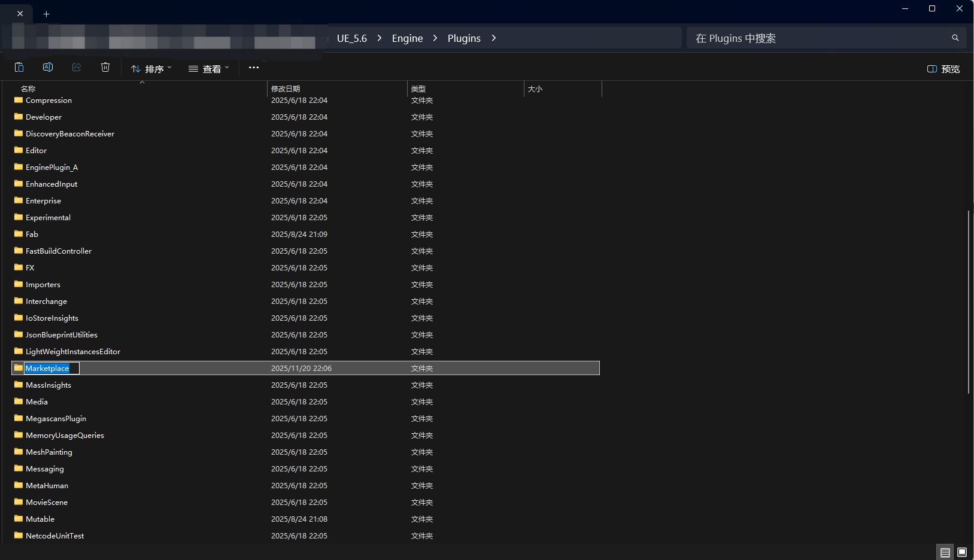Click the 类型 column header
This screenshot has width=974, height=560.
(418, 89)
